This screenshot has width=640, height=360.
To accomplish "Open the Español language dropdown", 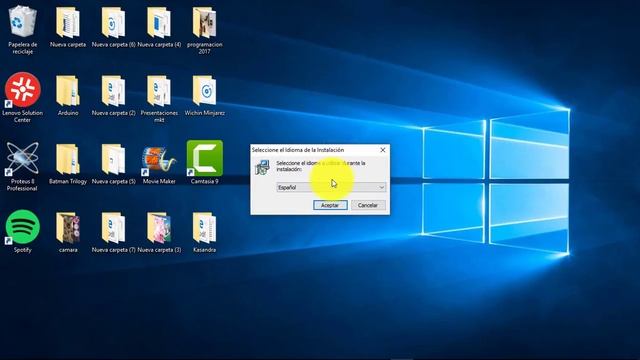I will 331,187.
